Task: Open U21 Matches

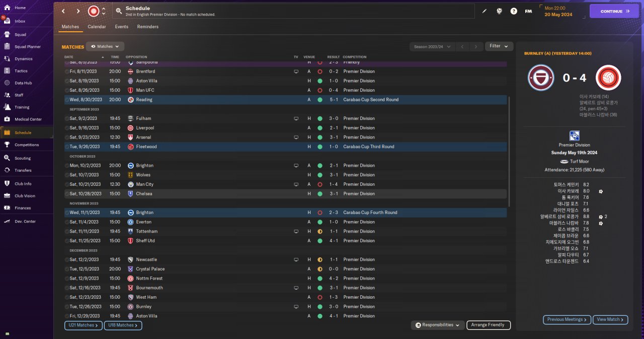Action: point(84,325)
